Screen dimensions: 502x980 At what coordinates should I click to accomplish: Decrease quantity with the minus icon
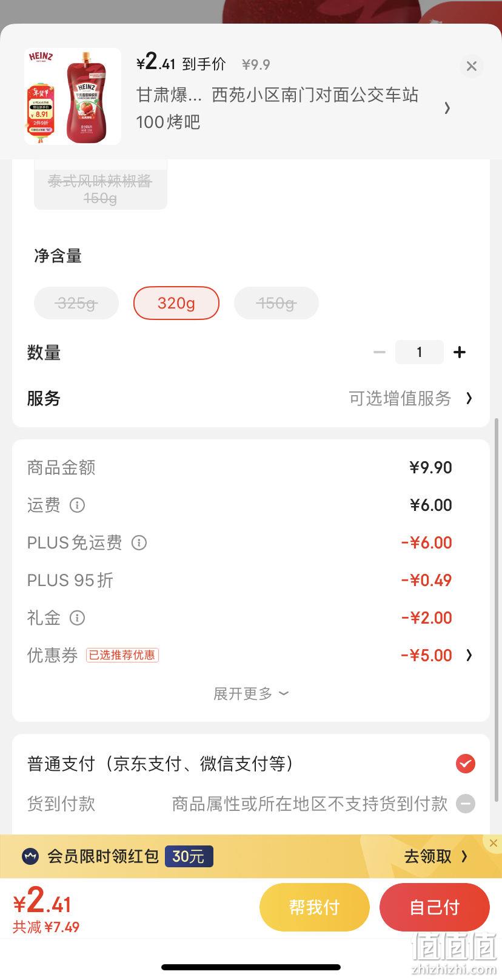coord(380,352)
